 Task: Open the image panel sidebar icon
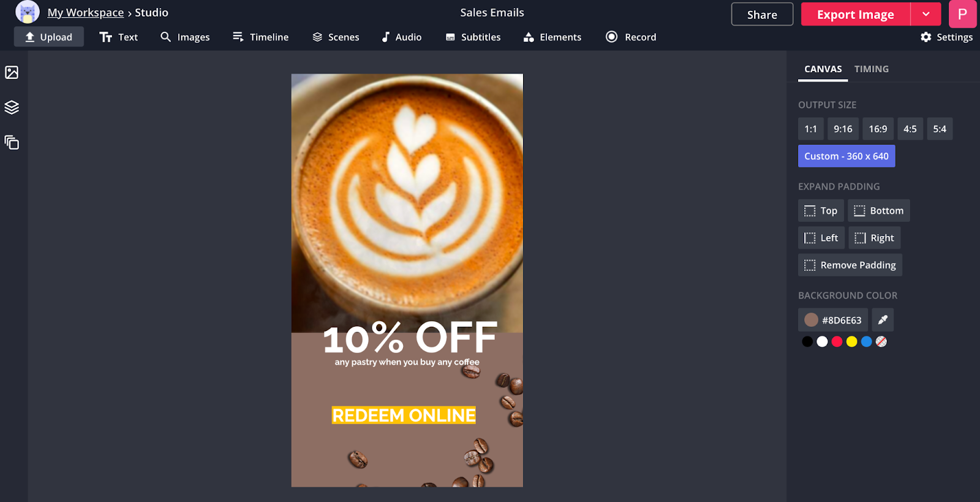click(12, 72)
